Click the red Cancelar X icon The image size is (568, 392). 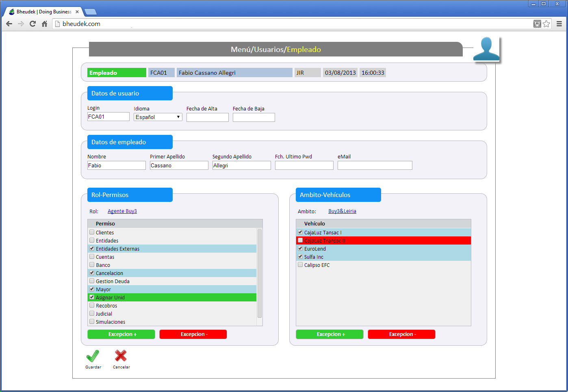click(x=121, y=356)
